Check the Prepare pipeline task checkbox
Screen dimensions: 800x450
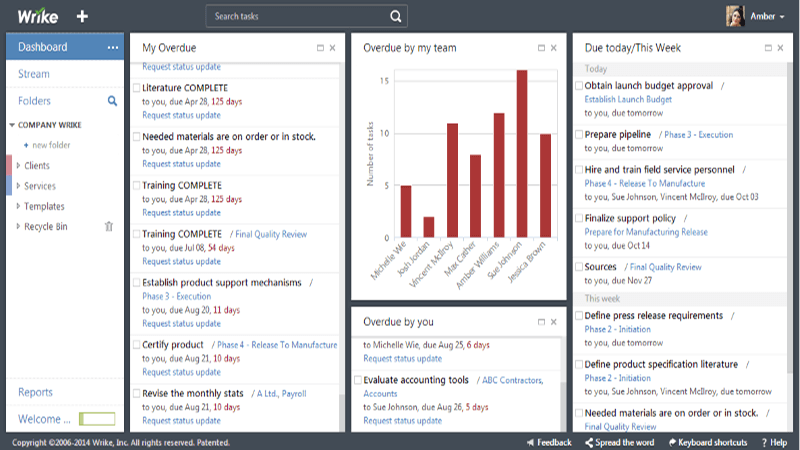(579, 135)
